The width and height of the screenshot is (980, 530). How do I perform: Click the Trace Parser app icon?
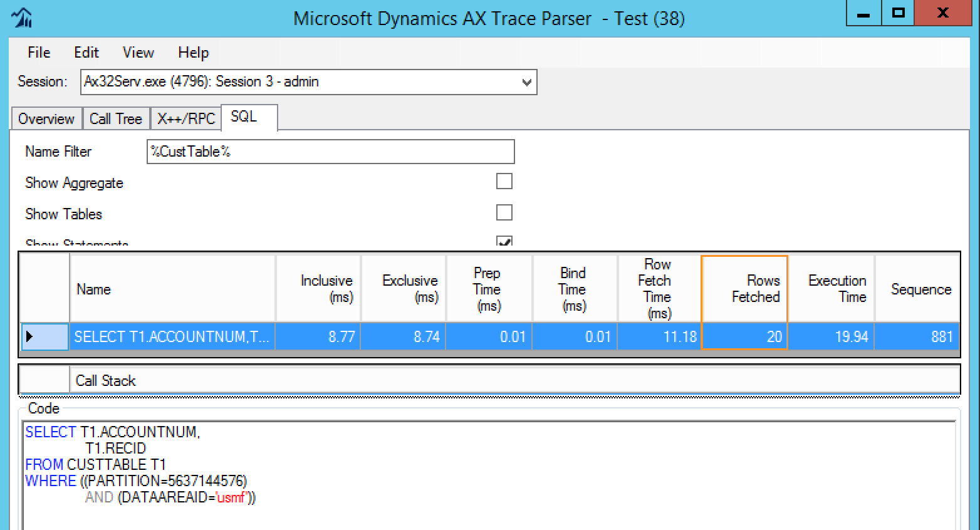click(x=22, y=17)
